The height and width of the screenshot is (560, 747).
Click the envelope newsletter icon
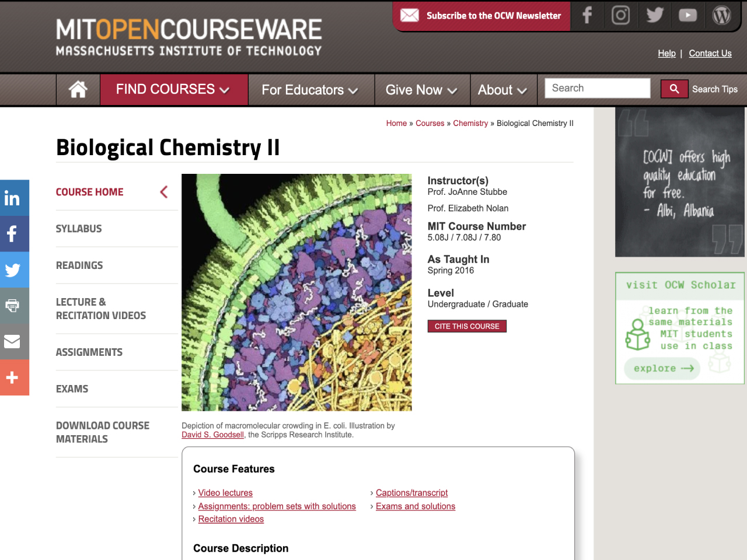(410, 15)
